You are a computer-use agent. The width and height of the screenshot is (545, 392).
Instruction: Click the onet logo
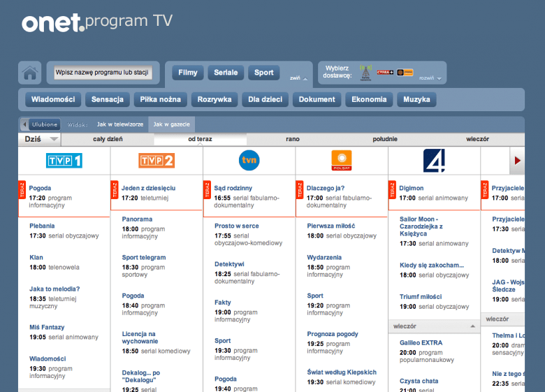point(53,22)
